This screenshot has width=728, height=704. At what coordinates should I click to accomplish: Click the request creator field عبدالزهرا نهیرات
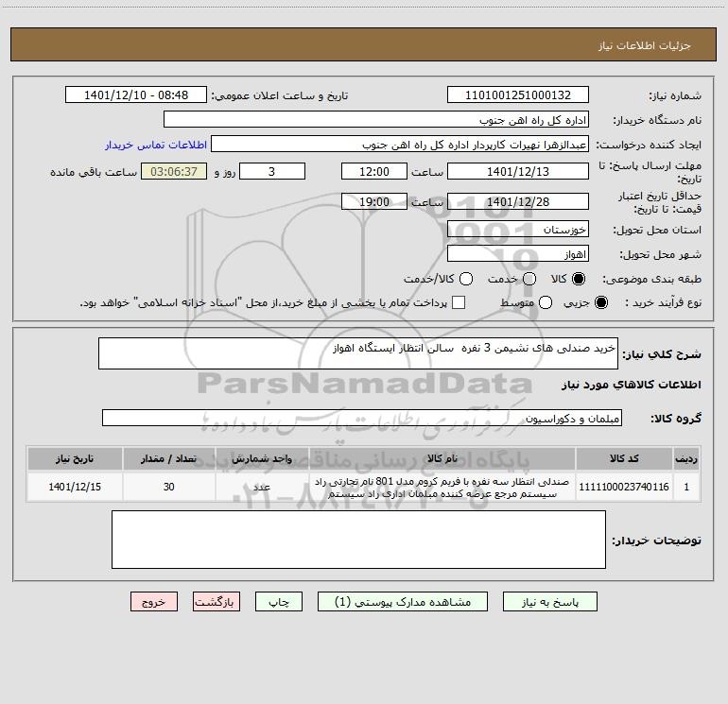pyautogui.click(x=400, y=145)
